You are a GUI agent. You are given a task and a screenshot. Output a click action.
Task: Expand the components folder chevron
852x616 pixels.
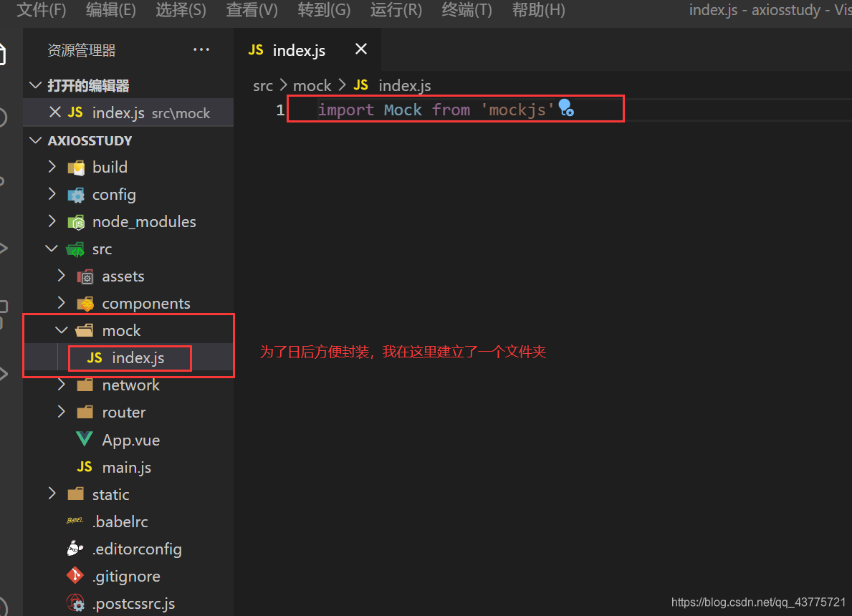[x=62, y=303]
